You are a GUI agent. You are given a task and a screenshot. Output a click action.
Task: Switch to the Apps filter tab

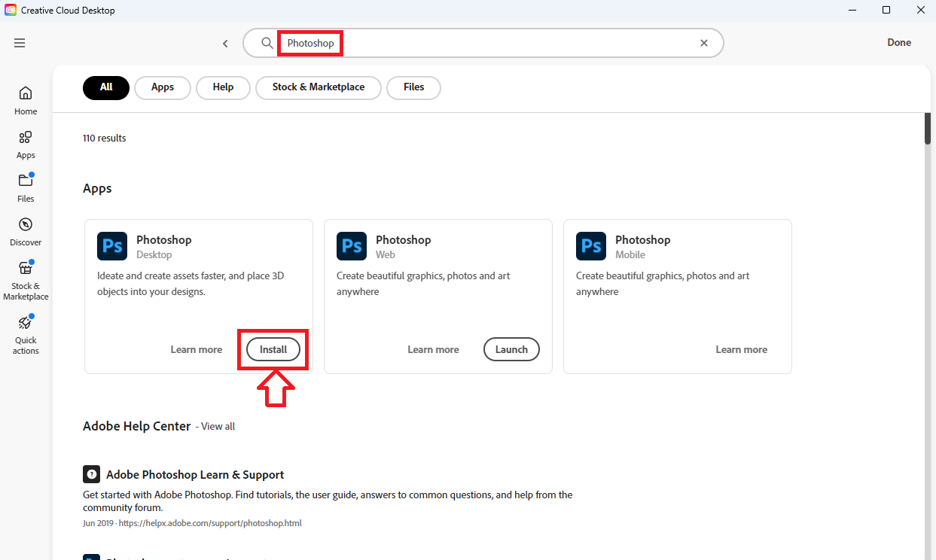click(x=163, y=87)
